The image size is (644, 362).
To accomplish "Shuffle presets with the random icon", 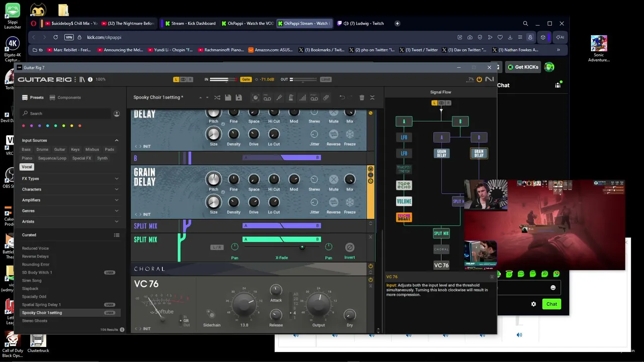I will pos(217,98).
